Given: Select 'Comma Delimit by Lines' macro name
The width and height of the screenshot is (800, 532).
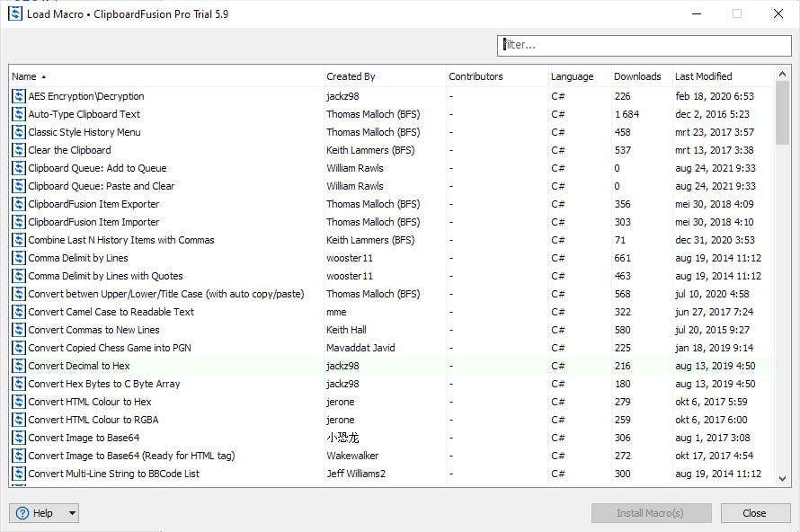Looking at the screenshot, I should point(78,258).
